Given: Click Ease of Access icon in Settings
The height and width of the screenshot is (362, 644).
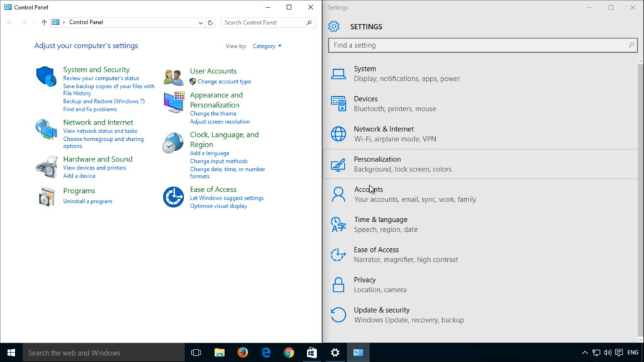Looking at the screenshot, I should [x=338, y=255].
